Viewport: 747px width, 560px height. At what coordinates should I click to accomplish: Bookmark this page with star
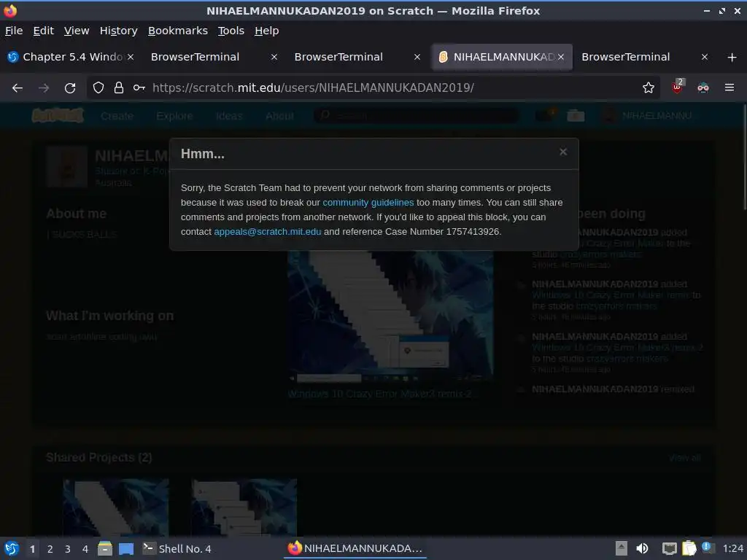click(x=648, y=87)
